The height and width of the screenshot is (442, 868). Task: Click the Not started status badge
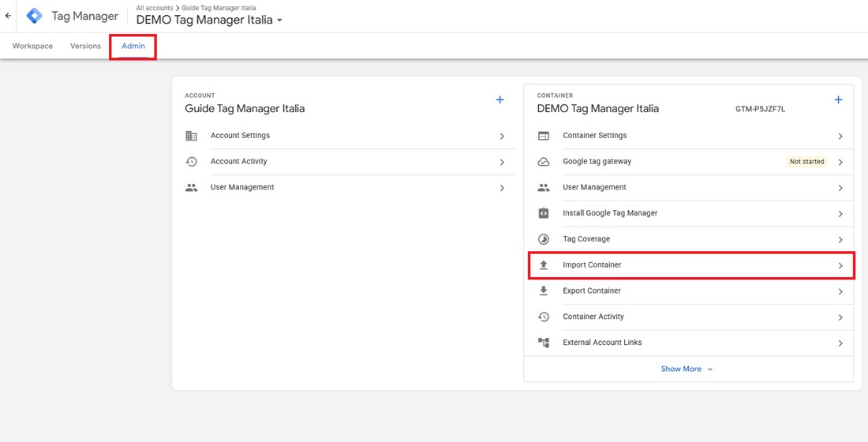click(806, 162)
